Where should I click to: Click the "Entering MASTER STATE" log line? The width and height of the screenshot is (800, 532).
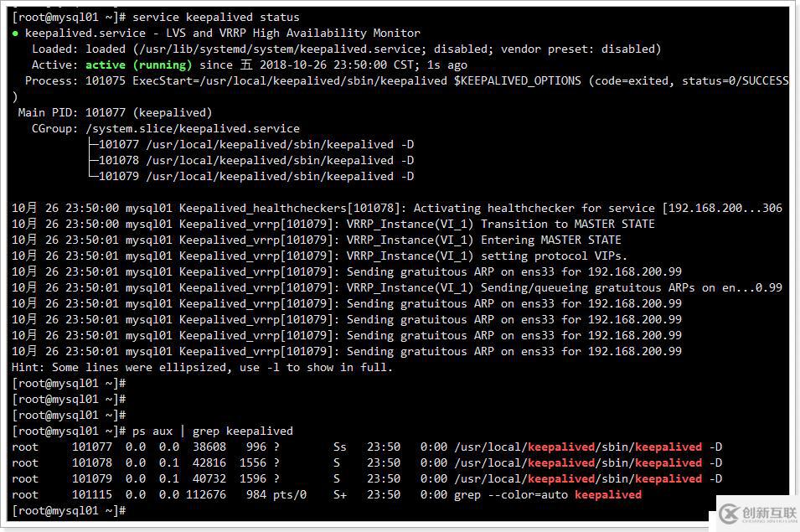point(550,240)
